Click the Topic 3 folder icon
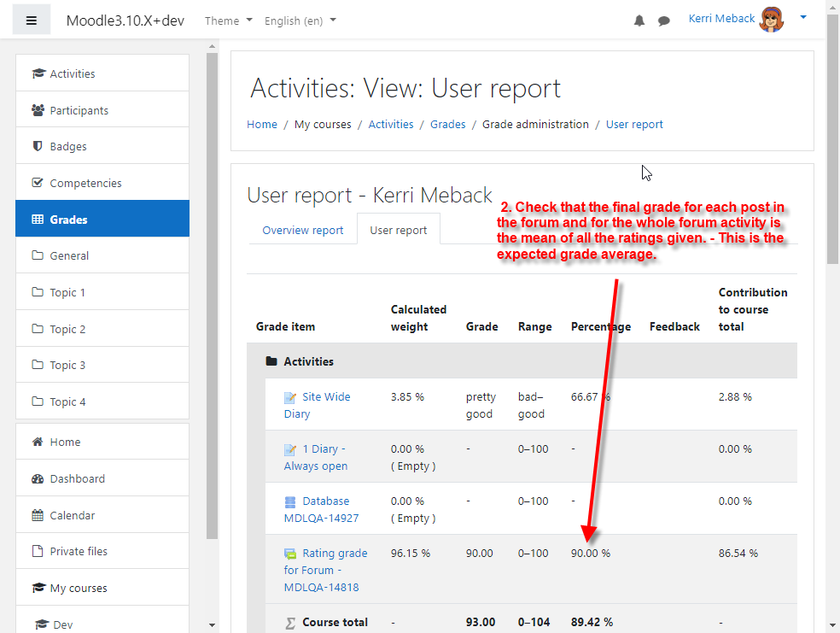The height and width of the screenshot is (633, 840). click(38, 365)
